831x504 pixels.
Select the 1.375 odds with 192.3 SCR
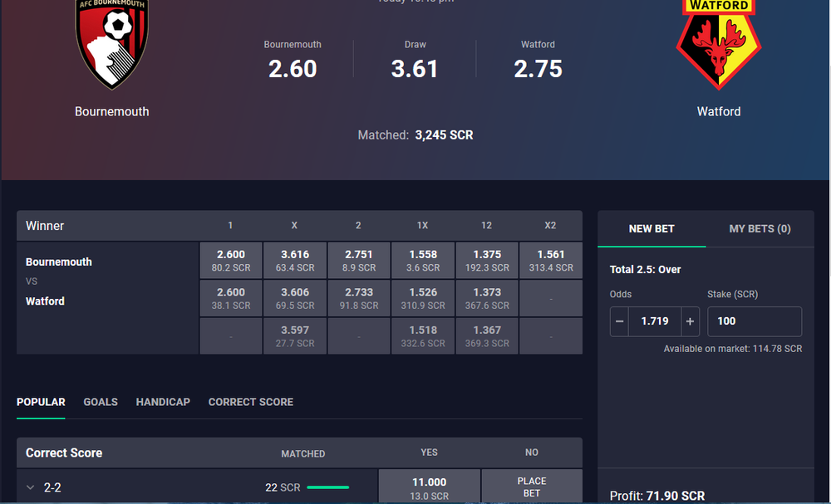coord(487,261)
